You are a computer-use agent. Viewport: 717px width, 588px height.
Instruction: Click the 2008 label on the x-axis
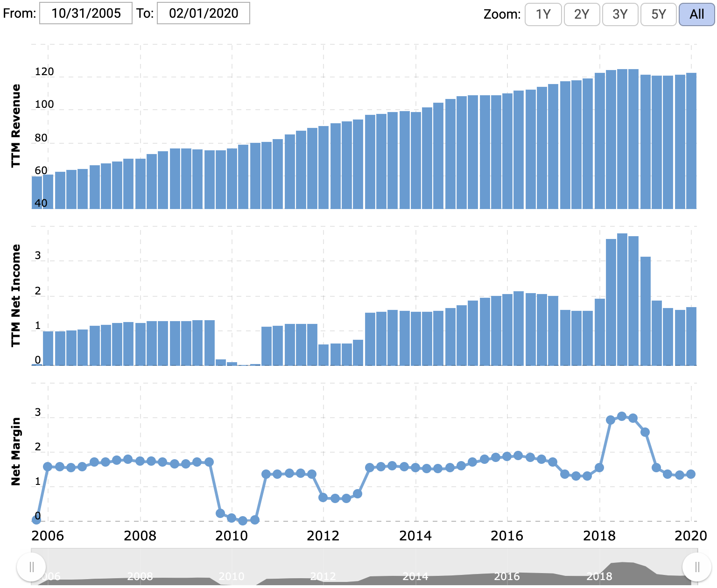(140, 536)
